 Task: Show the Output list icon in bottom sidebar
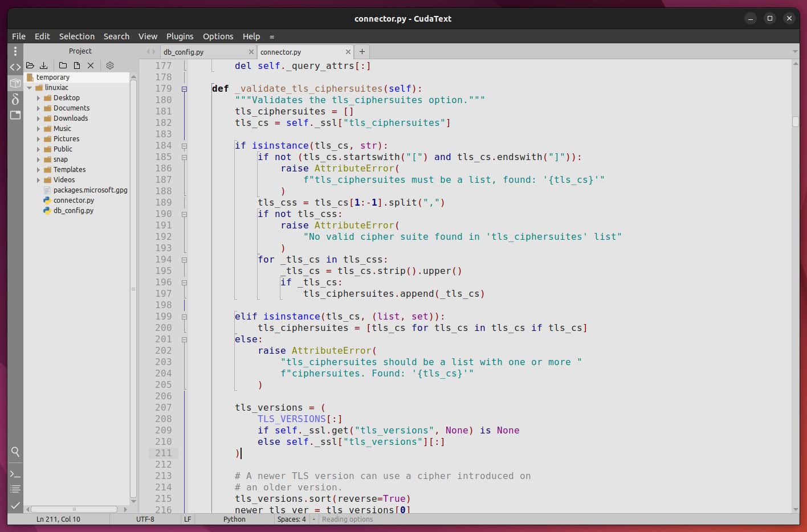point(15,489)
